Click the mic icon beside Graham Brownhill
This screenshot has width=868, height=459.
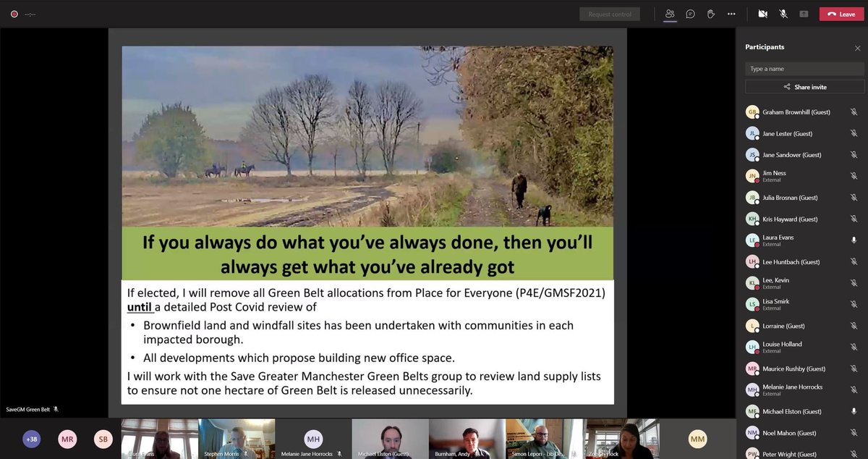pyautogui.click(x=854, y=112)
